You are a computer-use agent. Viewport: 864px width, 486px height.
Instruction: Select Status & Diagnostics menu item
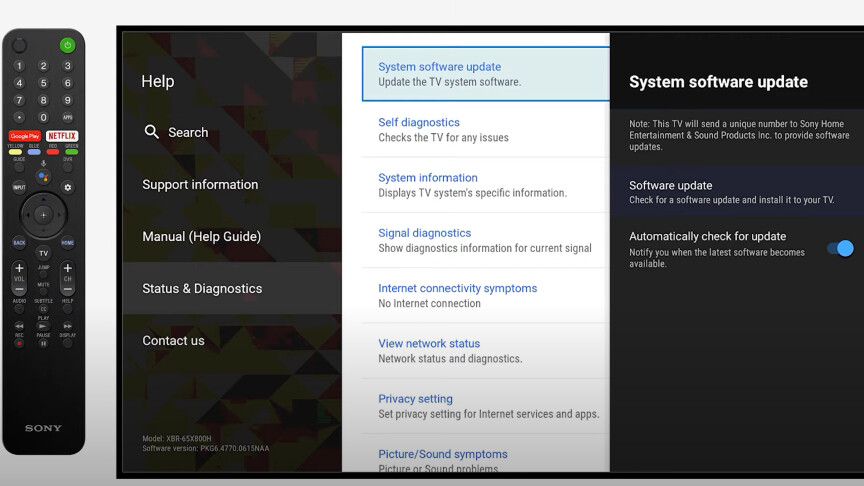(202, 289)
